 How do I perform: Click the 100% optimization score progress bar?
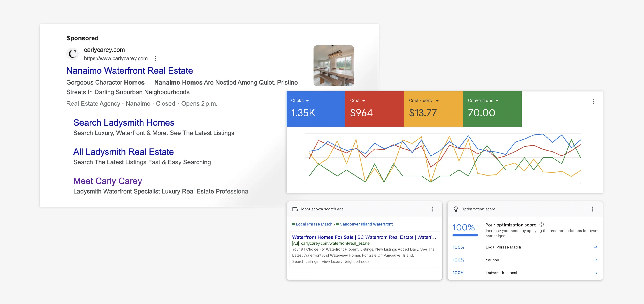[x=465, y=235]
